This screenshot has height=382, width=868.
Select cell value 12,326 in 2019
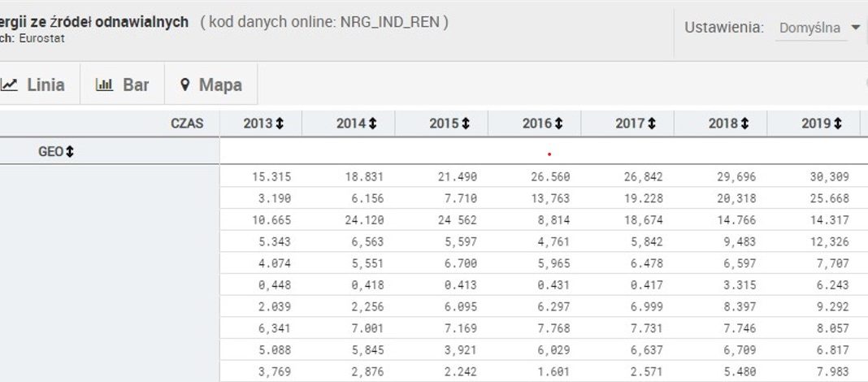(x=829, y=242)
